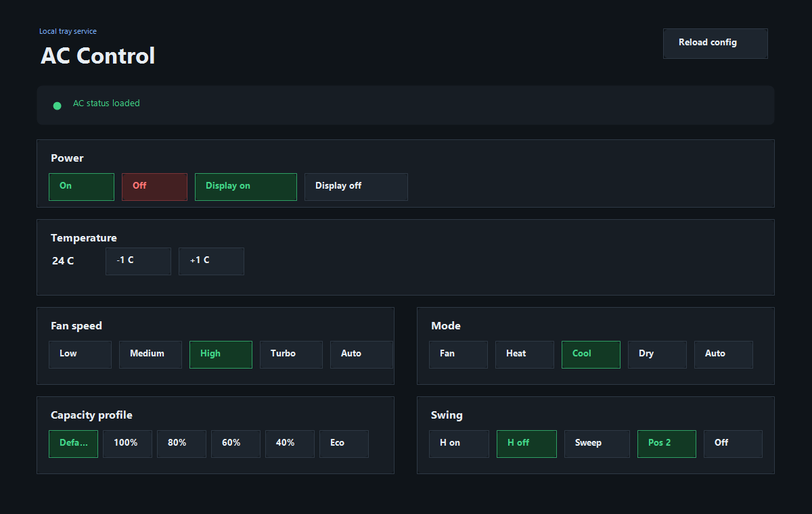Turn the AC power On
Viewport: 812px width, 514px height.
tap(81, 187)
